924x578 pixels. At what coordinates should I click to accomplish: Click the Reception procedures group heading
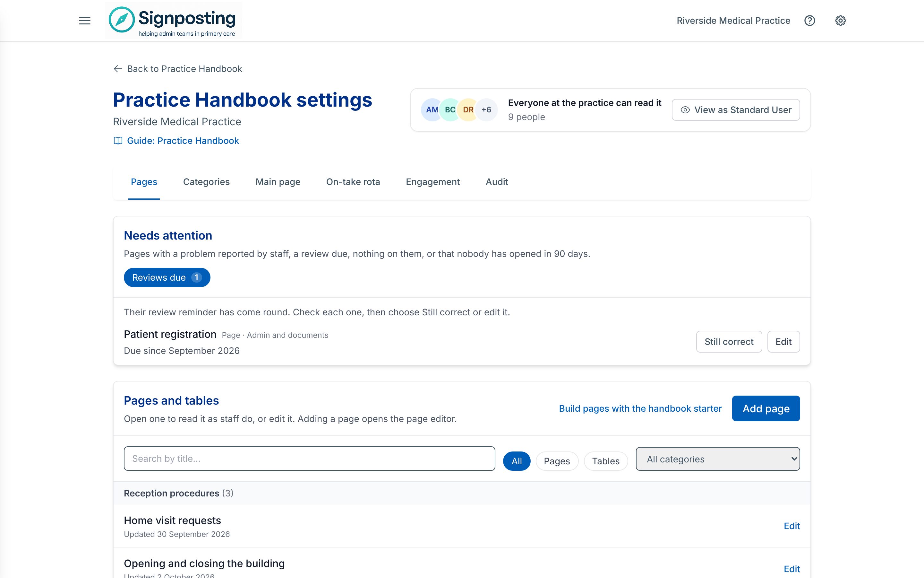pyautogui.click(x=178, y=494)
